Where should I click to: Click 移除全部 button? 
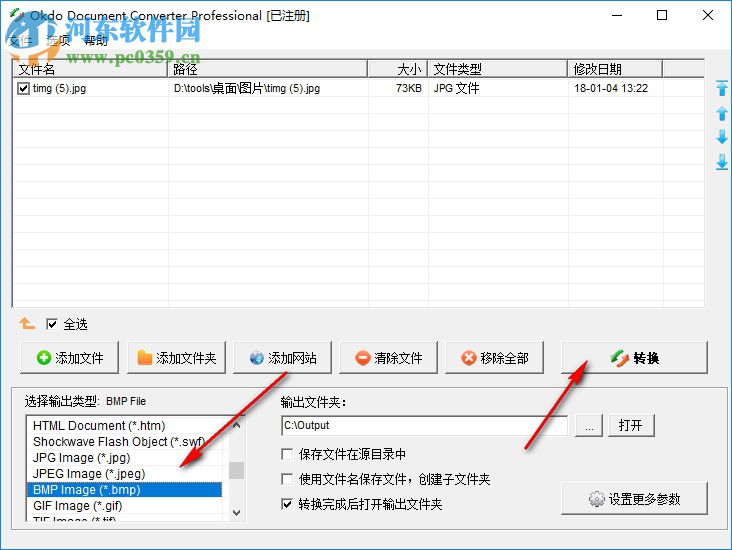494,358
